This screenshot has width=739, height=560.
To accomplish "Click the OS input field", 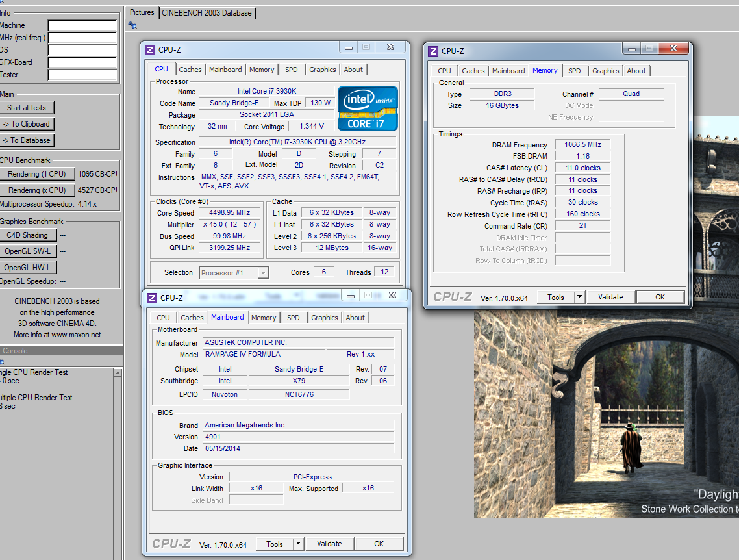I will coord(82,50).
